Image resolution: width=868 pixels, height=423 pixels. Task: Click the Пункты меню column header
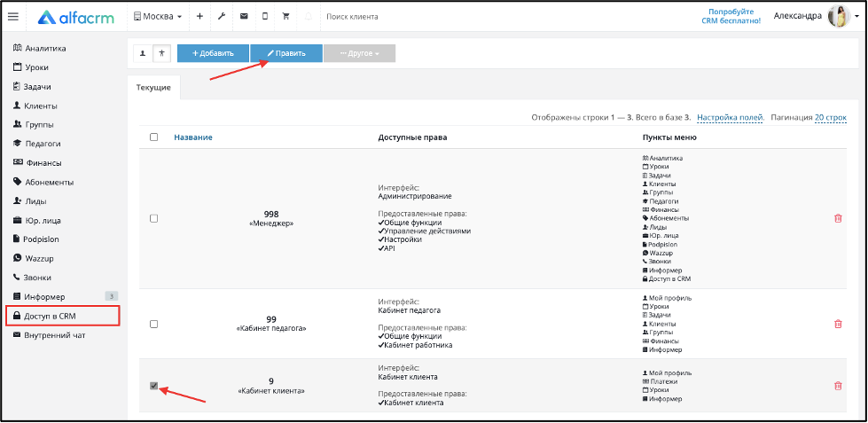(669, 137)
